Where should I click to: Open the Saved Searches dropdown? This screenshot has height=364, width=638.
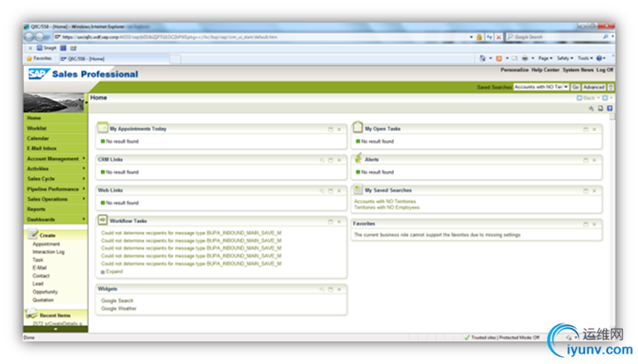[x=566, y=87]
